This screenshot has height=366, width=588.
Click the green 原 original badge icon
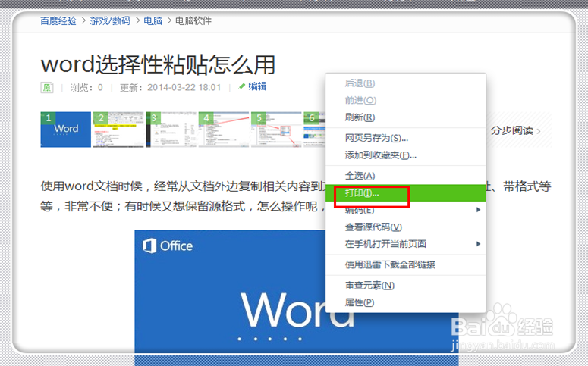(x=47, y=88)
